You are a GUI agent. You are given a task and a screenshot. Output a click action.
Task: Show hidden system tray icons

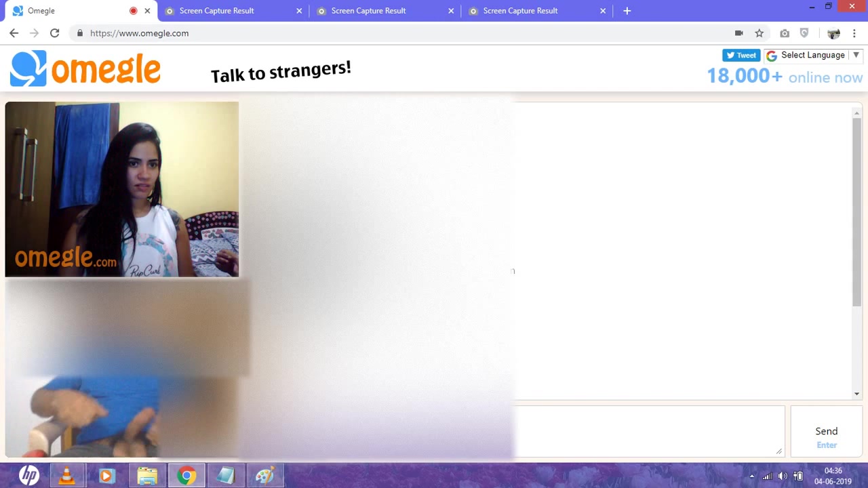pyautogui.click(x=751, y=476)
